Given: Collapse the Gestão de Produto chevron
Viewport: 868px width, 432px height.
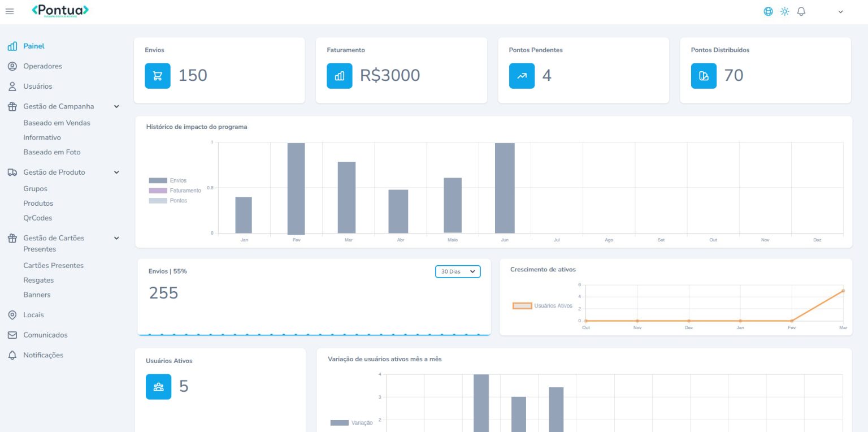Looking at the screenshot, I should click(116, 172).
